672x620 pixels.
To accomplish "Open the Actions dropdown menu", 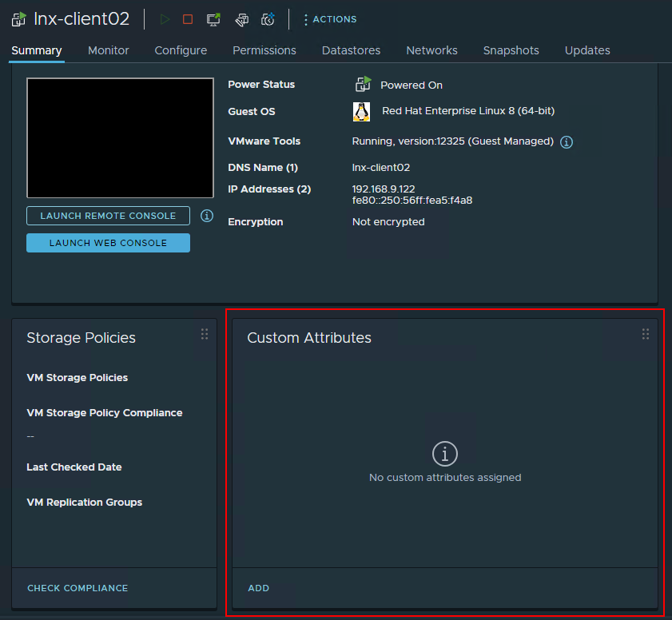I will click(x=329, y=19).
